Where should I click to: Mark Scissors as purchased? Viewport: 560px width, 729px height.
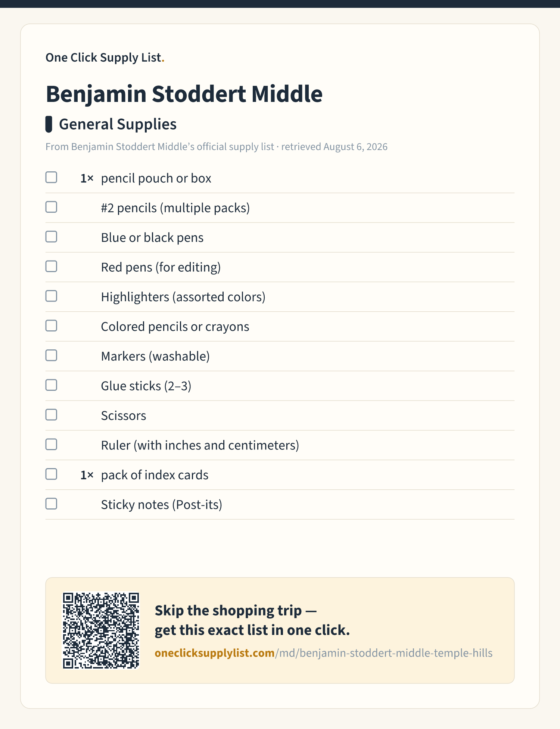tap(51, 415)
